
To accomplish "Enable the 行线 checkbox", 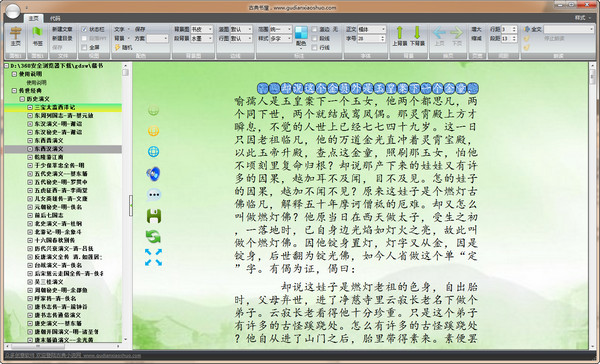I will coord(315,47).
